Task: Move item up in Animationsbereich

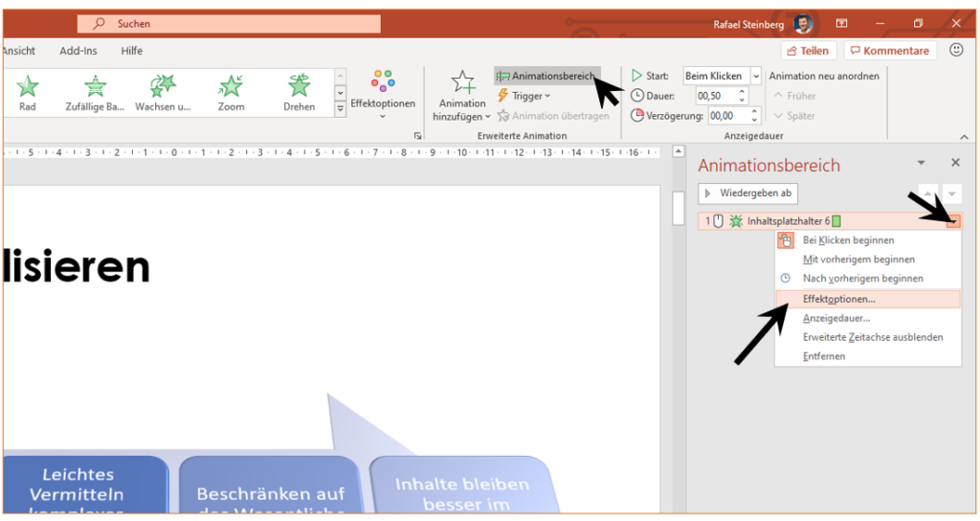Action: point(927,193)
